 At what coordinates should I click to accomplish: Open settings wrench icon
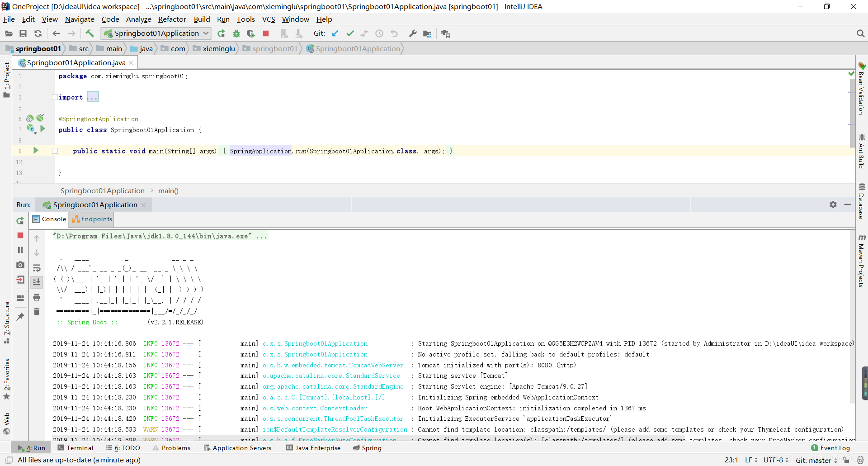click(x=413, y=33)
